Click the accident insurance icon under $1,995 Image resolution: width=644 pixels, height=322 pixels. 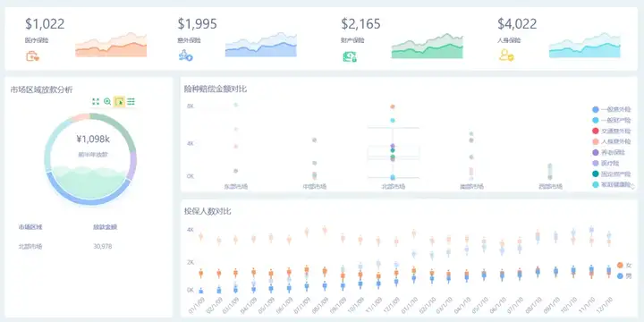point(185,55)
